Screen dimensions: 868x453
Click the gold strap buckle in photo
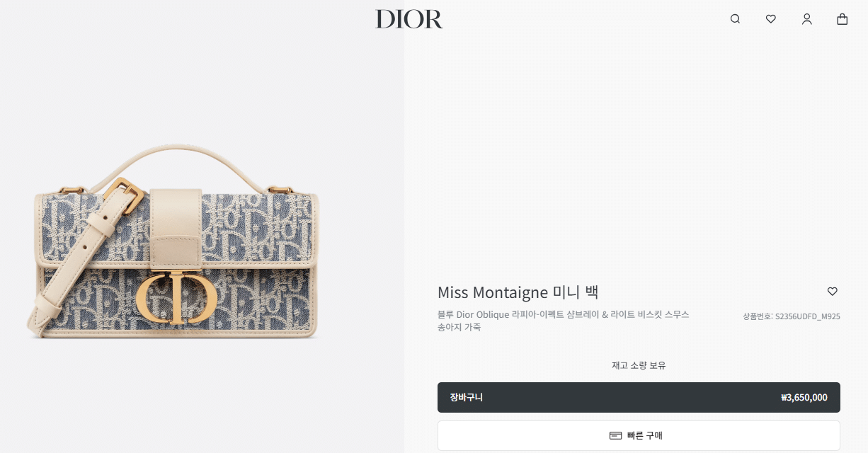pyautogui.click(x=125, y=195)
